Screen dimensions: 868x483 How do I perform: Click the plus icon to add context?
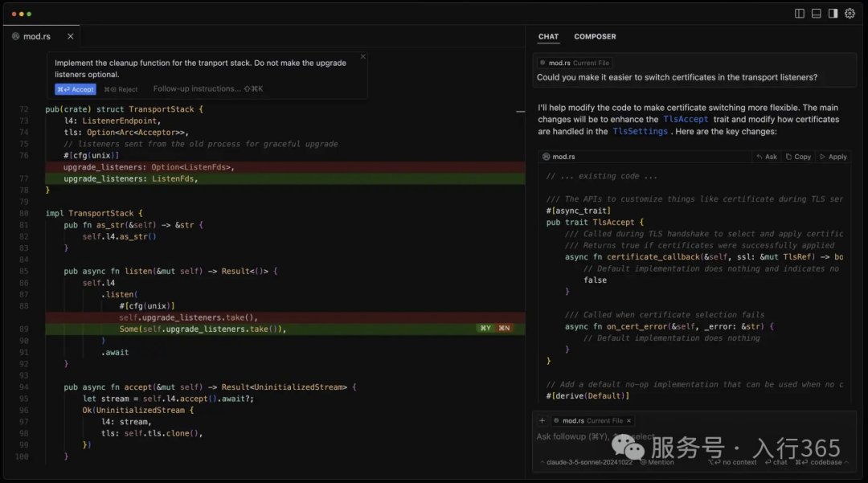(542, 420)
